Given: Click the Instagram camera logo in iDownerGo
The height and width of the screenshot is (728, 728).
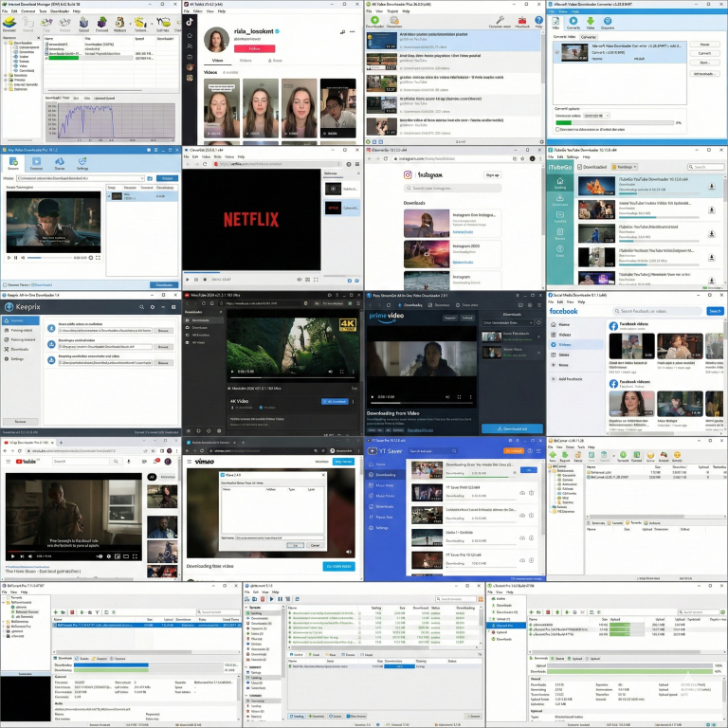Looking at the screenshot, I should [x=408, y=174].
